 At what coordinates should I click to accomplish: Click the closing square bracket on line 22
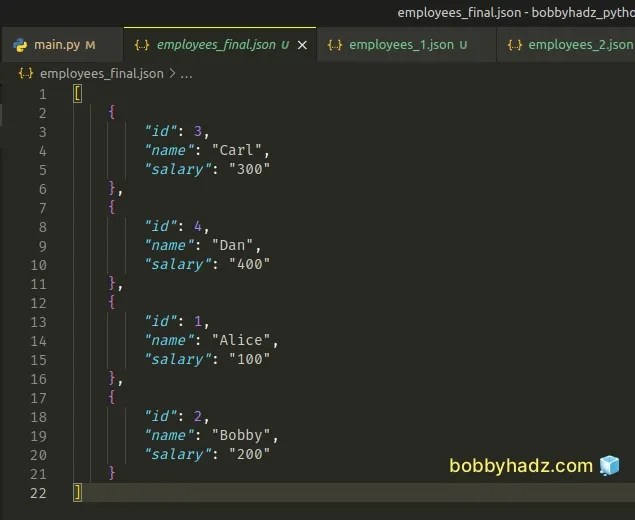coord(77,492)
